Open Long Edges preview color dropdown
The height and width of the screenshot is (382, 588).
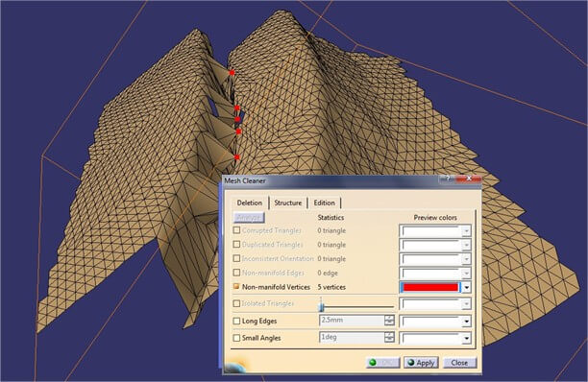click(x=466, y=322)
